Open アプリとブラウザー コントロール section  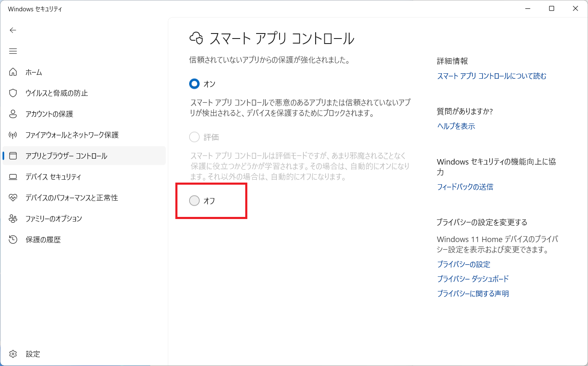click(x=84, y=156)
